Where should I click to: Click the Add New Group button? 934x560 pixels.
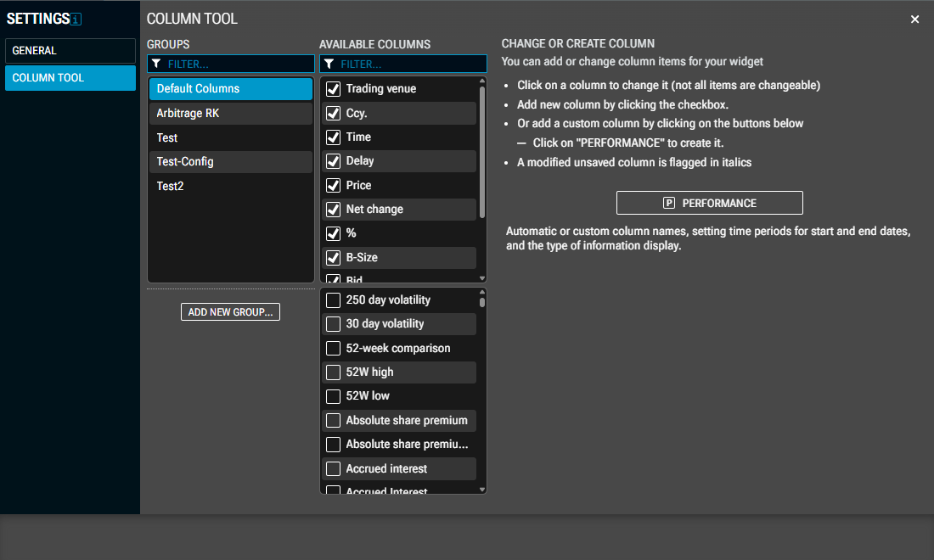tap(230, 312)
